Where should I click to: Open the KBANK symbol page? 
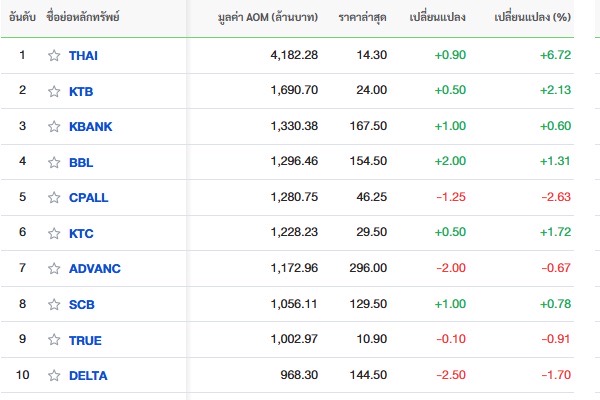coord(90,127)
